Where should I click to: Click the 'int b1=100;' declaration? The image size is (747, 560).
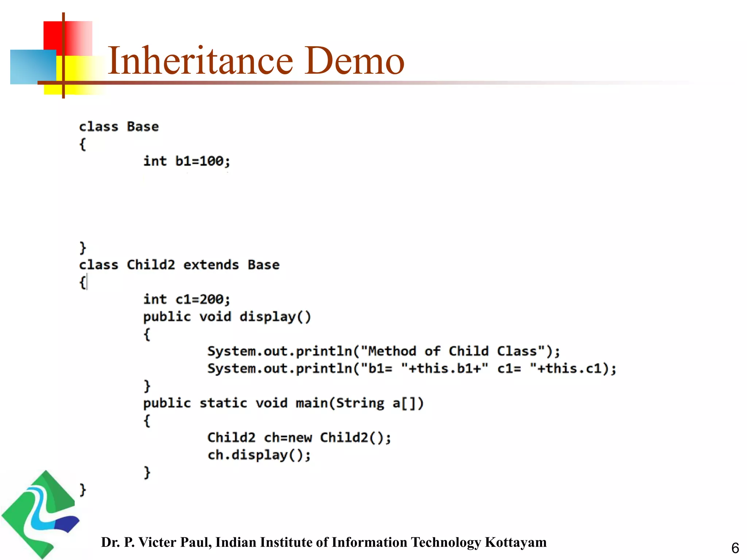point(186,161)
